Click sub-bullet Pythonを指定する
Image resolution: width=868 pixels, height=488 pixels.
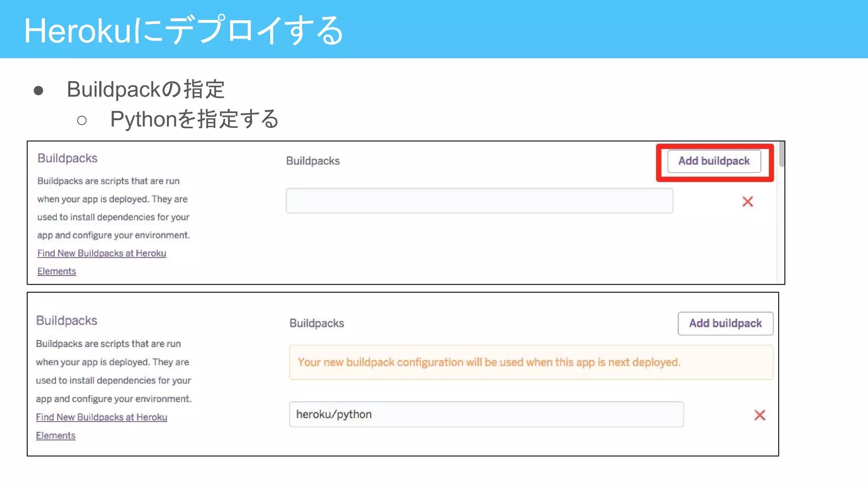pos(195,119)
